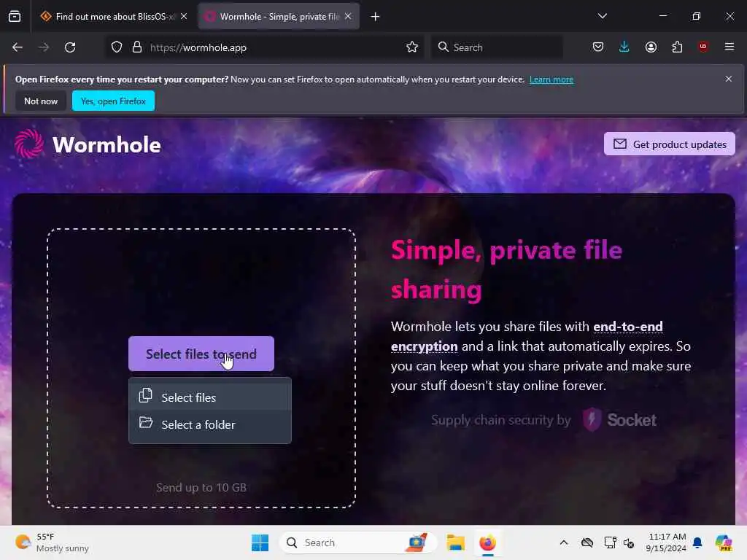The width and height of the screenshot is (747, 560).
Task: Choose Not now in the notification
Action: (x=41, y=101)
